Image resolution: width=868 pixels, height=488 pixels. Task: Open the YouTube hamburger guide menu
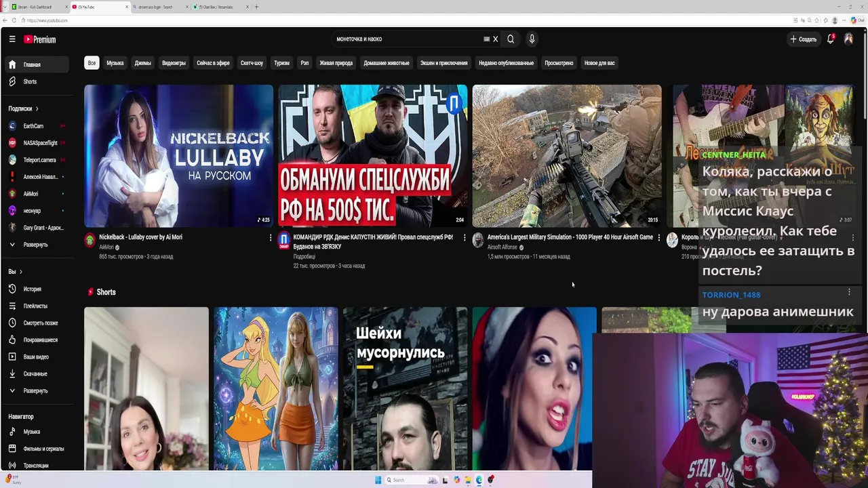coord(12,39)
